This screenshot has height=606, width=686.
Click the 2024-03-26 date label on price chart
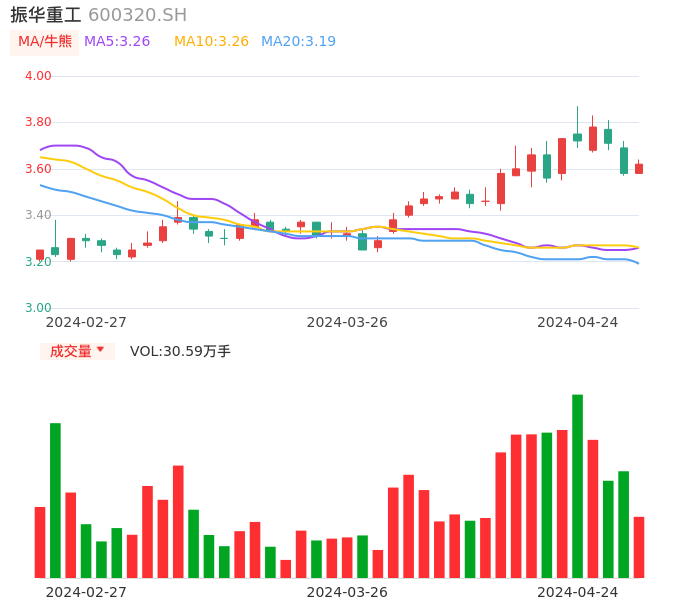[347, 322]
